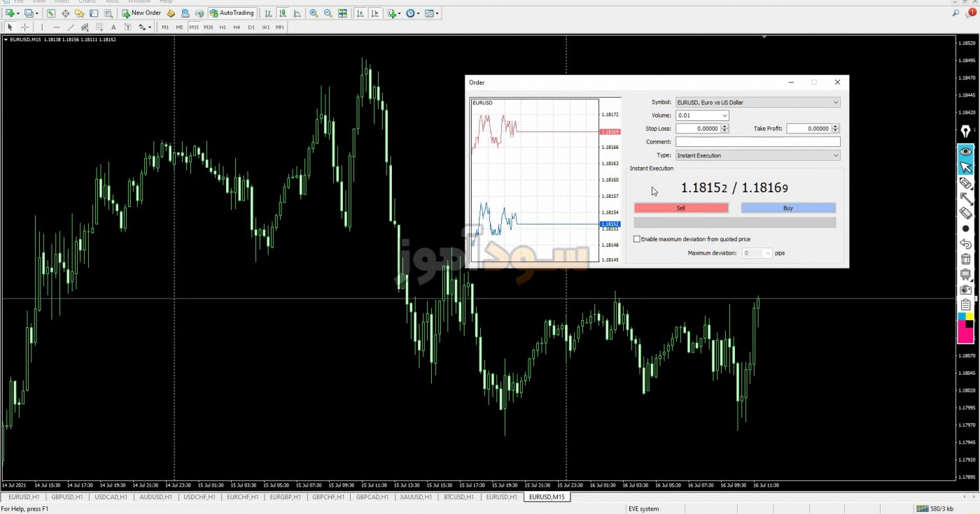Screen dimensions: 980x514
Task: Open the Strategy Tester magnifier icon
Action: click(x=108, y=13)
